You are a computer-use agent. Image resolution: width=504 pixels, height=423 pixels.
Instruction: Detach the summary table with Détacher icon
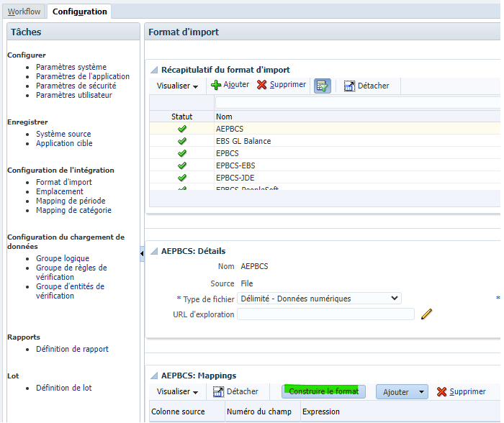[x=349, y=86]
